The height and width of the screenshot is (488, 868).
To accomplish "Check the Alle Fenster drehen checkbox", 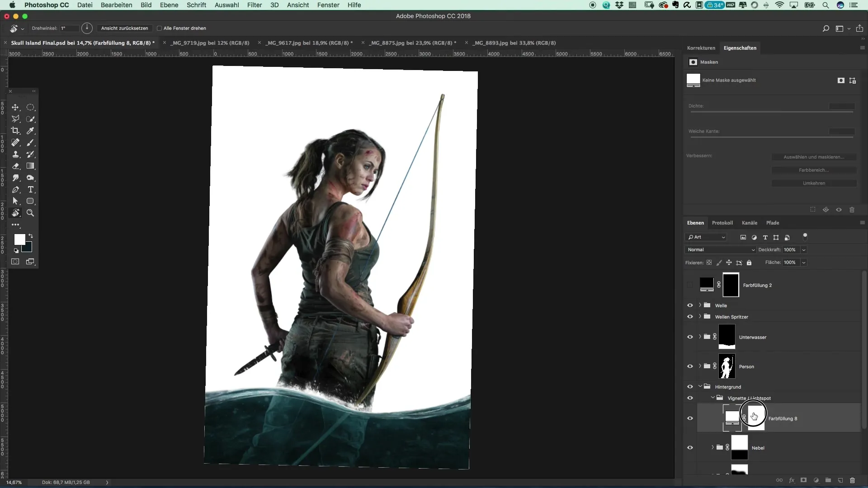I will tap(159, 28).
